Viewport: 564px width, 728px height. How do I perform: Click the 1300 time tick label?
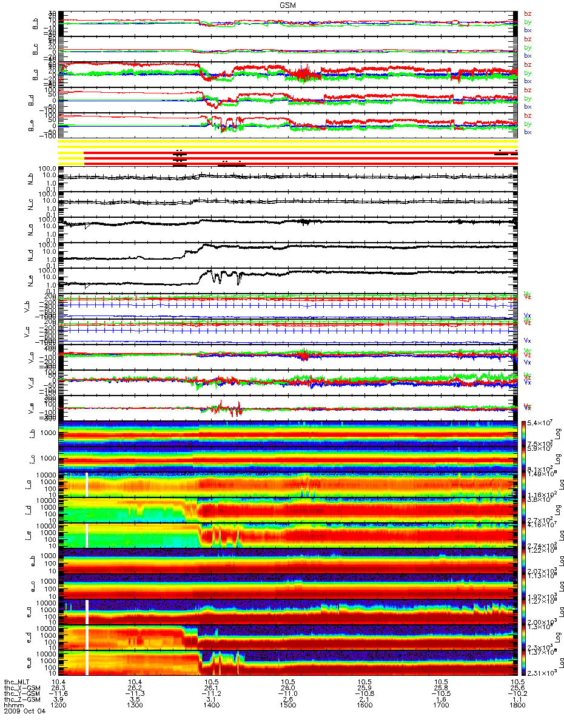tap(135, 704)
